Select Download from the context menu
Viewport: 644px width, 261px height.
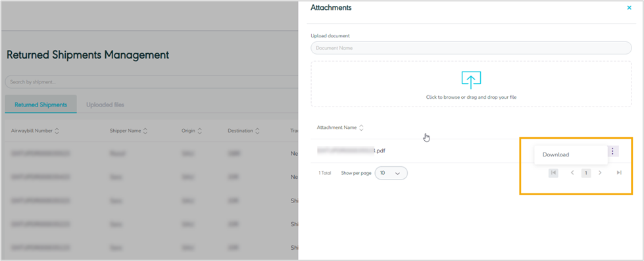pyautogui.click(x=556, y=154)
